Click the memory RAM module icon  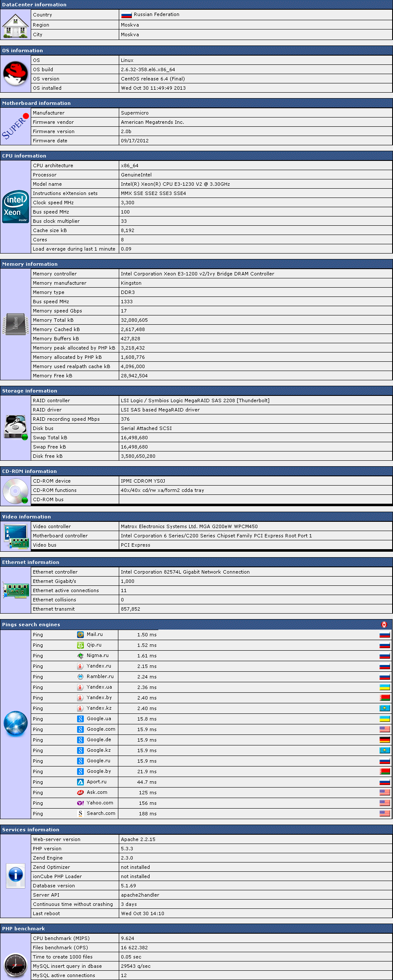coord(16,324)
